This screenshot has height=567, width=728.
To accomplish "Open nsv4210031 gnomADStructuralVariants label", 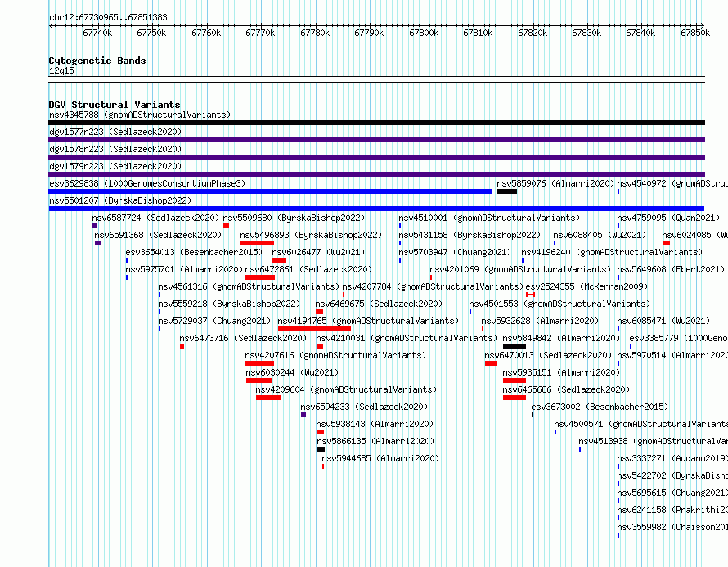I will click(407, 338).
